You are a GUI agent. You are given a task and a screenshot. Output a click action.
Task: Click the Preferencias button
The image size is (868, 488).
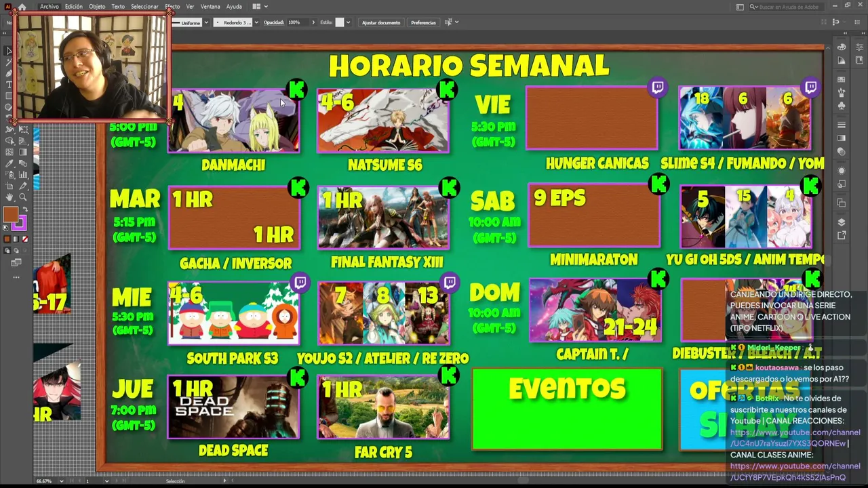pos(423,22)
